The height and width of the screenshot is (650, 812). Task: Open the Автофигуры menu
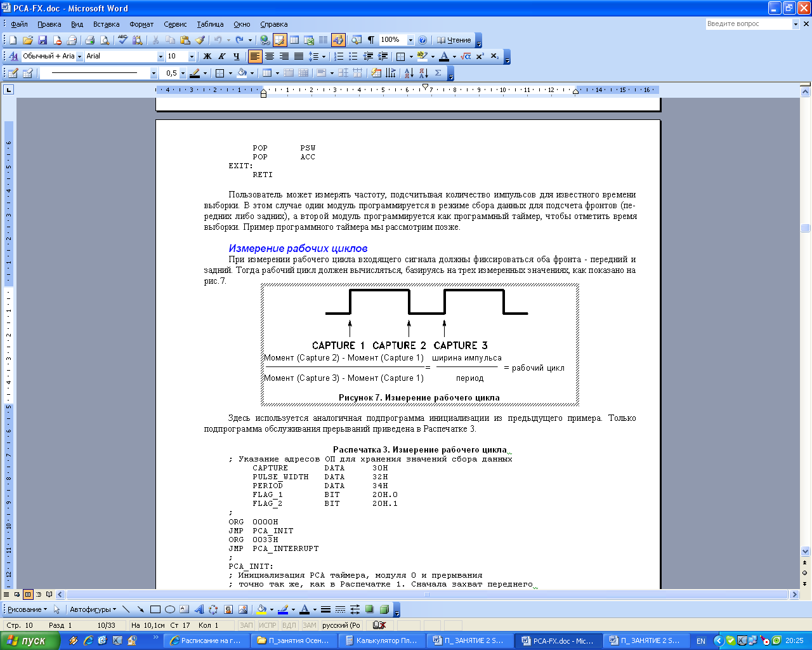pos(93,609)
